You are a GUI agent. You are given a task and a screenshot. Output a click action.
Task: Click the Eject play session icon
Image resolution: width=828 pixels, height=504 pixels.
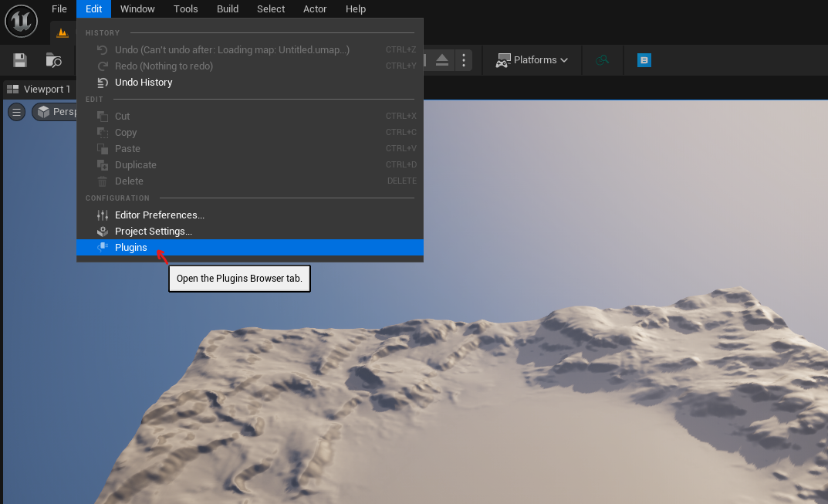(442, 60)
